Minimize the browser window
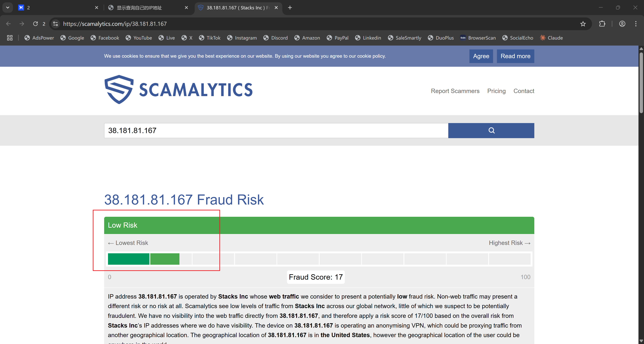 (601, 8)
